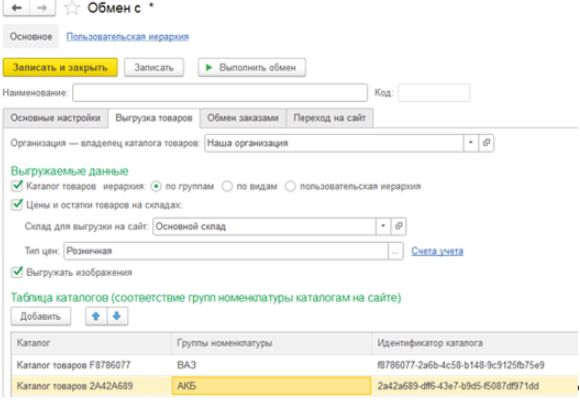Run exchange with Выполнить обмен button
This screenshot has height=400, width=580.
click(x=252, y=68)
